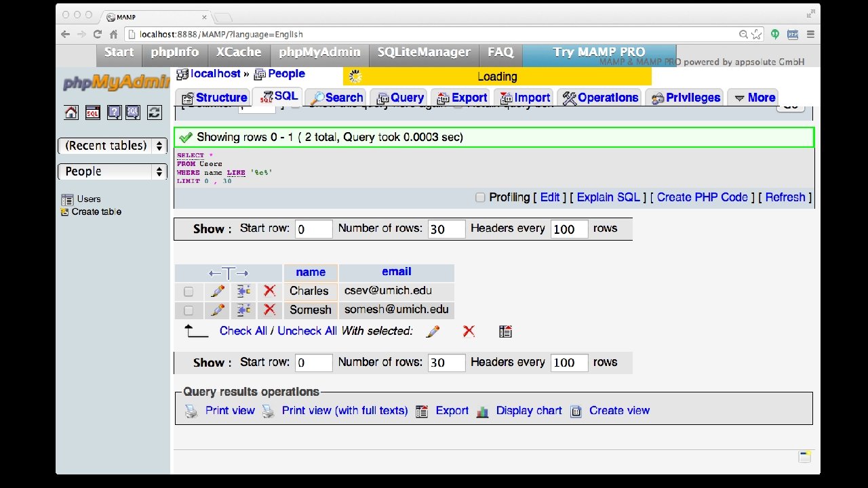The image size is (868, 488).
Task: Click the lower Headers every input field
Action: [569, 363]
